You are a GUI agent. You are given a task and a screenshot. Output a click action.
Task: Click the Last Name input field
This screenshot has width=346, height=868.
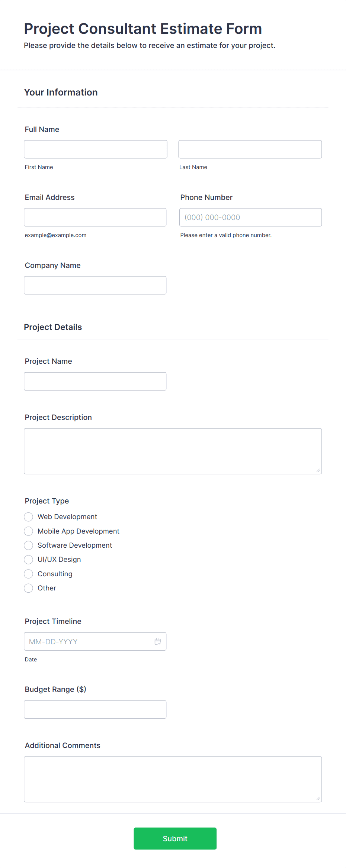tap(250, 149)
